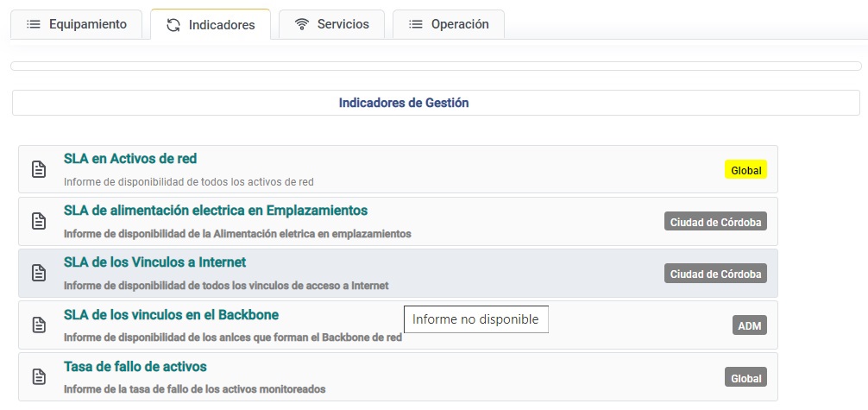868x410 pixels.
Task: Click gray Global badge on Tasa de fallo row
Action: tap(745, 377)
